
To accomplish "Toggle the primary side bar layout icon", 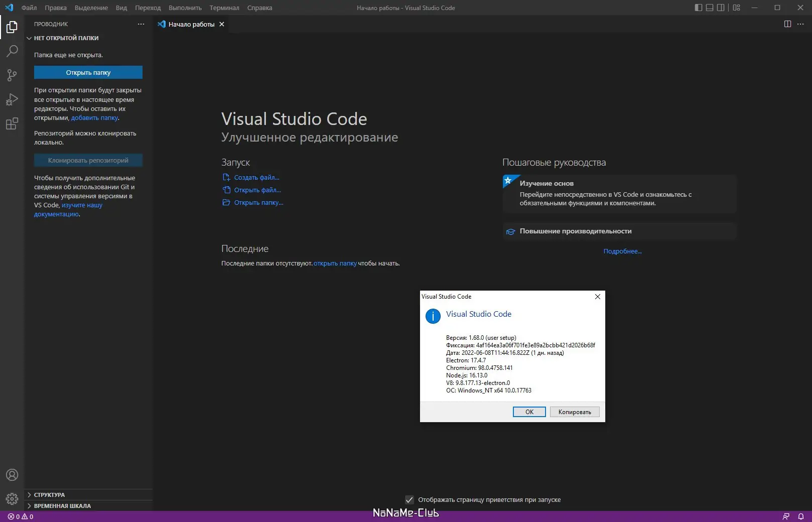I will point(699,8).
